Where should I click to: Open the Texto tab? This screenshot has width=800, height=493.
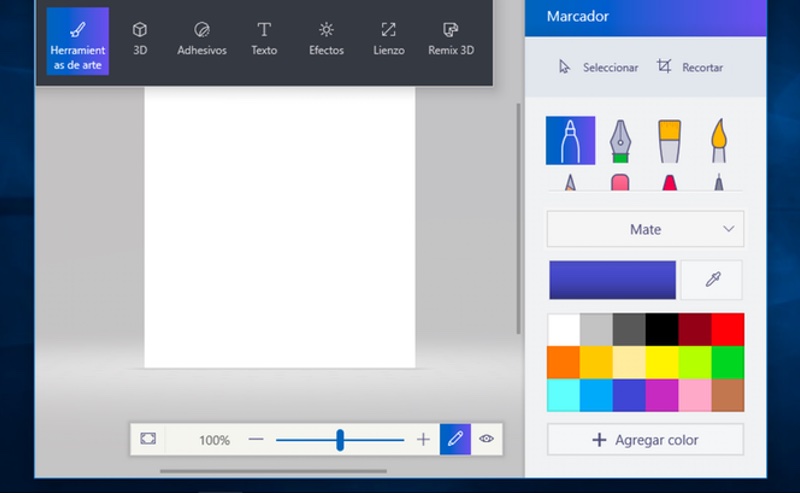[264, 39]
